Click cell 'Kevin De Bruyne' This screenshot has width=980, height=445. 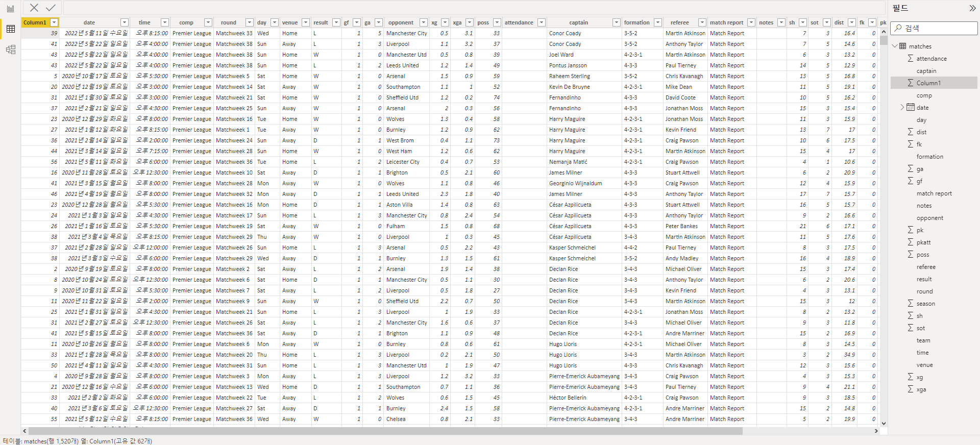(569, 87)
